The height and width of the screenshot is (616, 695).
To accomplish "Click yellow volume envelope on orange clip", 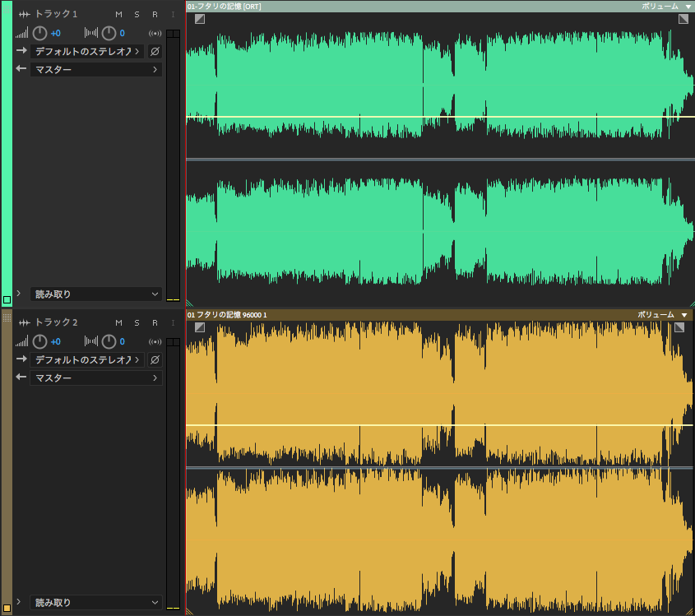I will pyautogui.click(x=439, y=425).
